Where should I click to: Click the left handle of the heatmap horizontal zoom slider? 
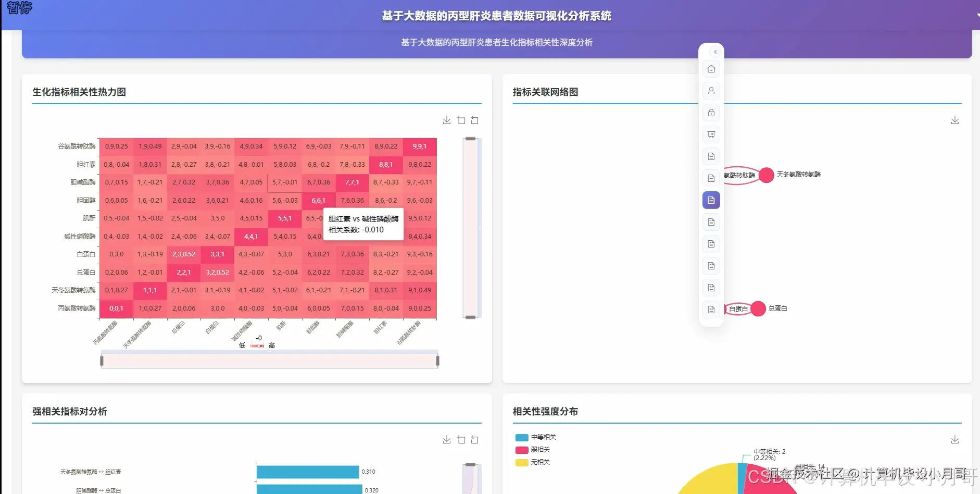[x=102, y=361]
